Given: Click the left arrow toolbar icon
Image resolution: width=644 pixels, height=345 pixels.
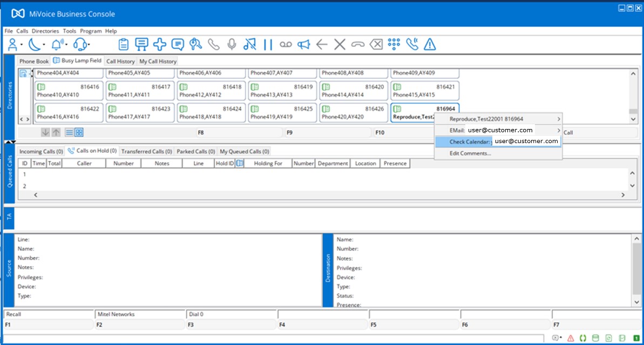Looking at the screenshot, I should click(322, 44).
